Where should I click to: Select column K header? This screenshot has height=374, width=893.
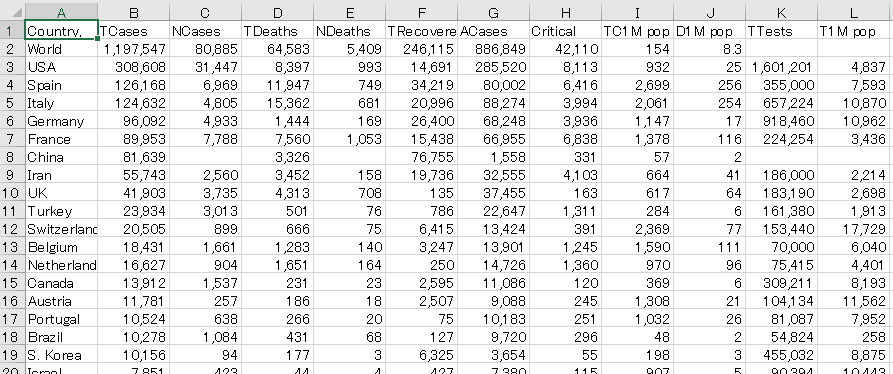[x=781, y=13]
